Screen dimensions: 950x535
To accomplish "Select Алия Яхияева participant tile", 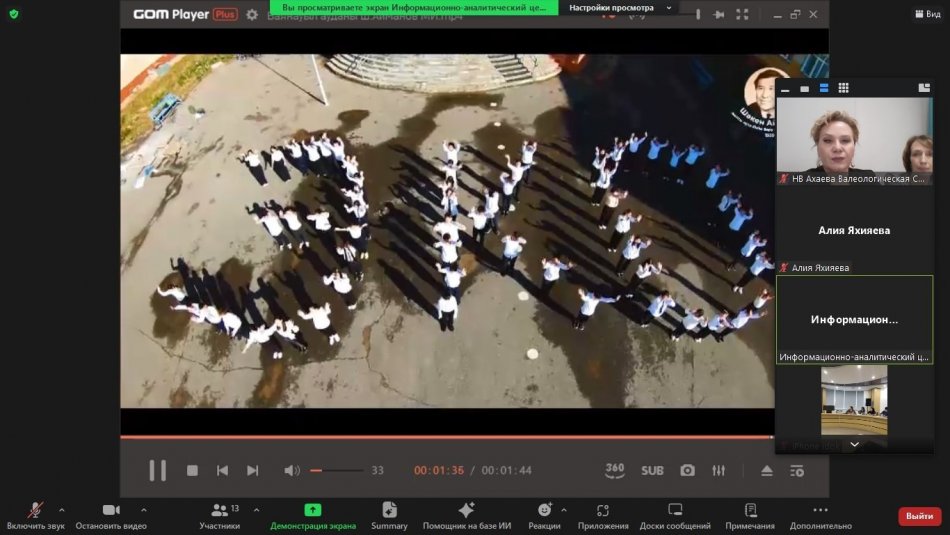I will click(x=854, y=230).
